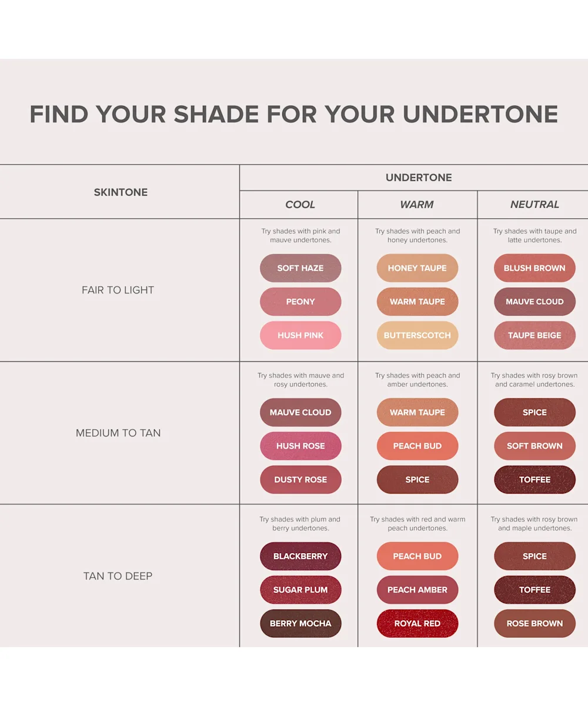This screenshot has width=588, height=706.
Task: Click the NEUTRAL undertone column header
Action: coord(534,205)
